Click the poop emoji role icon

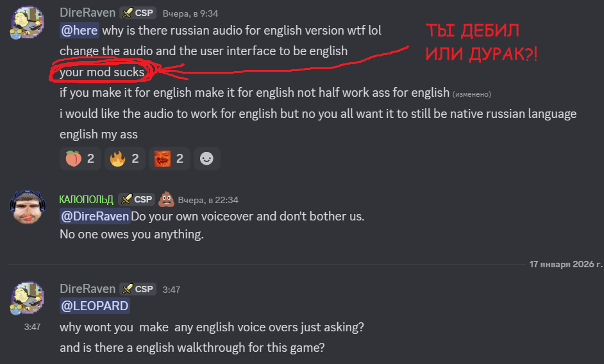(x=167, y=199)
